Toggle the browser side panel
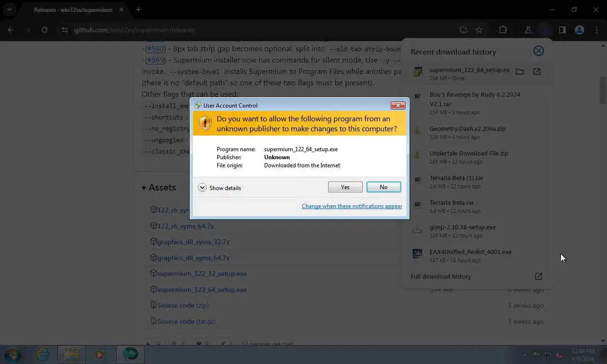The height and width of the screenshot is (364, 607). 562,30
